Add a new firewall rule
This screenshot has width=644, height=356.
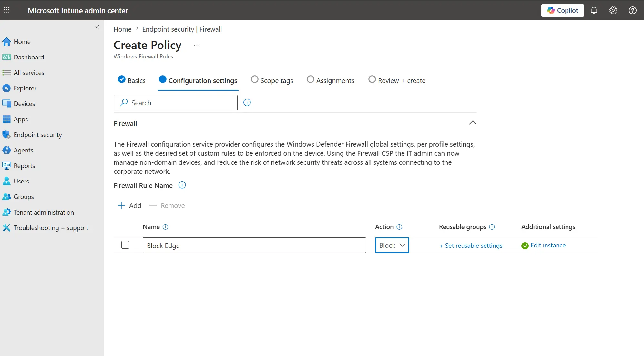click(129, 205)
